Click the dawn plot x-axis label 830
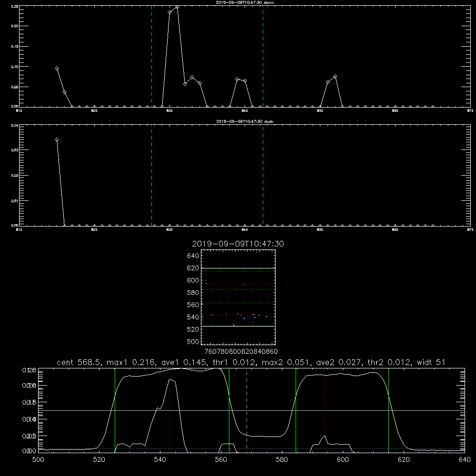The image size is (476, 476). click(169, 111)
